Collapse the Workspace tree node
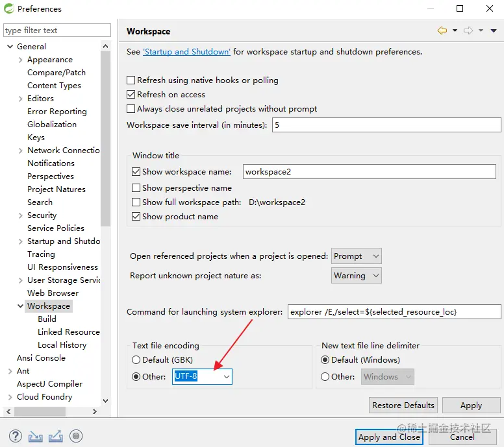The width and height of the screenshot is (504, 447). tap(20, 306)
